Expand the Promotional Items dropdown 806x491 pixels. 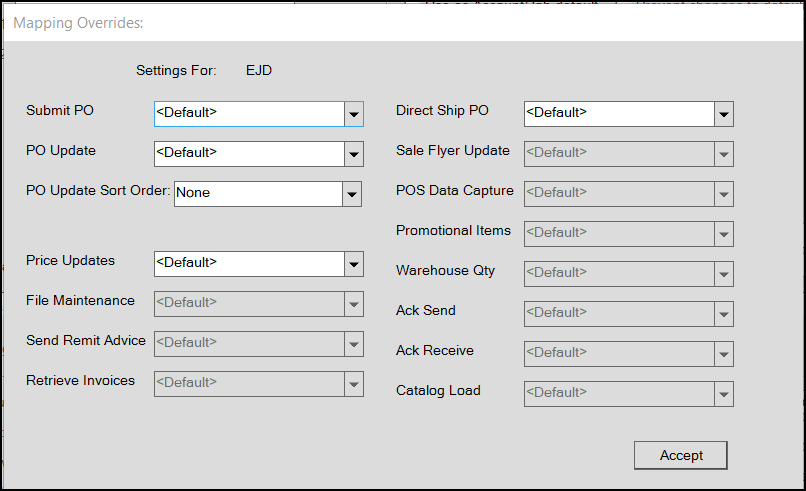[629, 234]
